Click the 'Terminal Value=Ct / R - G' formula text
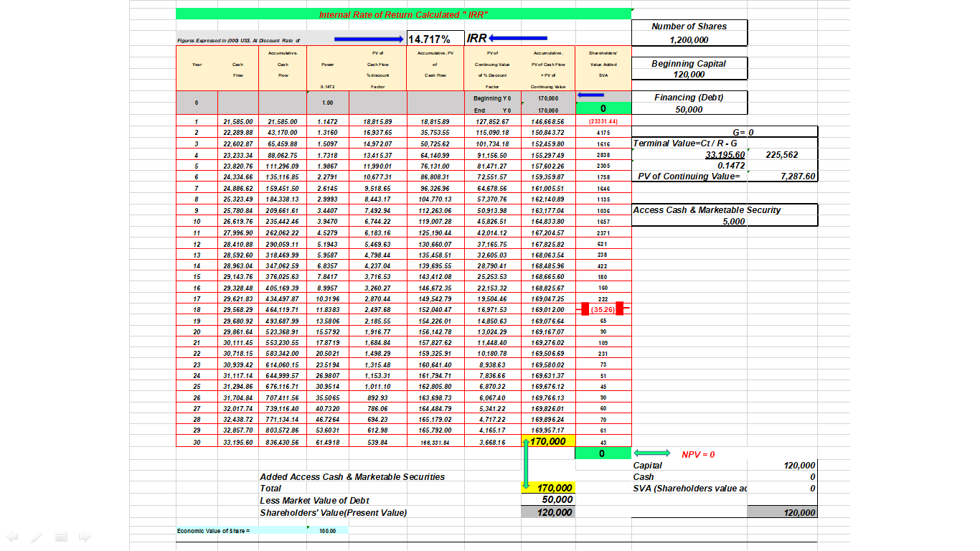 685,143
